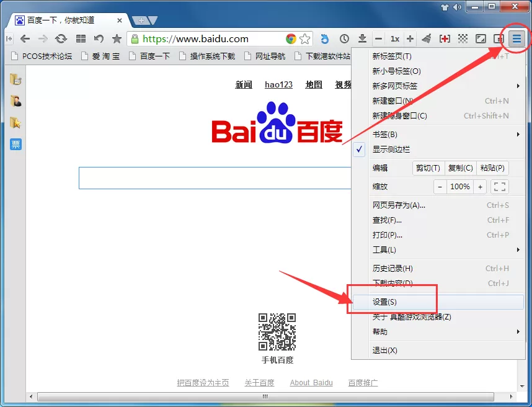Screen dimensions: 532x407
Task: Open 设置(S) from the menu
Action: [438, 302]
